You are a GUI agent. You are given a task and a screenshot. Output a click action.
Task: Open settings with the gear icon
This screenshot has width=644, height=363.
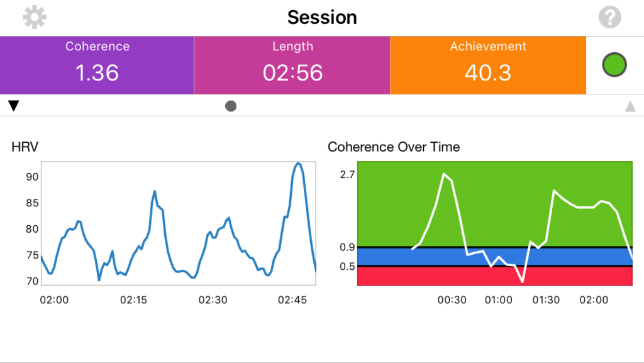[x=35, y=17]
